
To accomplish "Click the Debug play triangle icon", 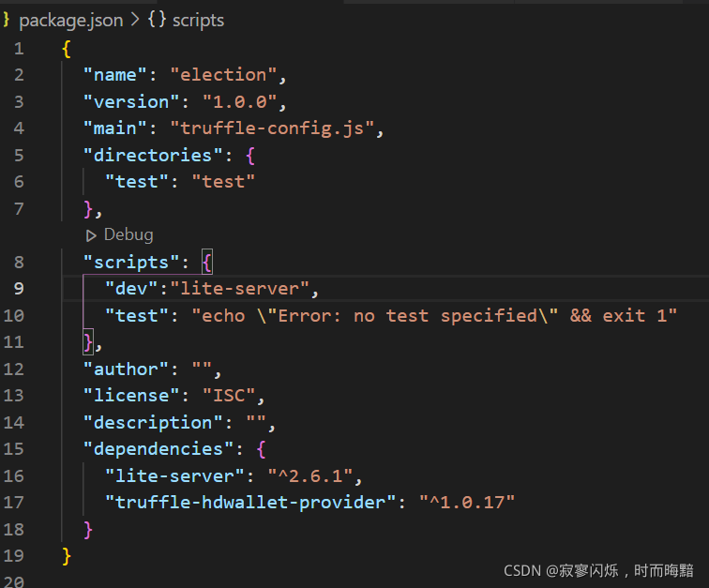I will tap(91, 235).
